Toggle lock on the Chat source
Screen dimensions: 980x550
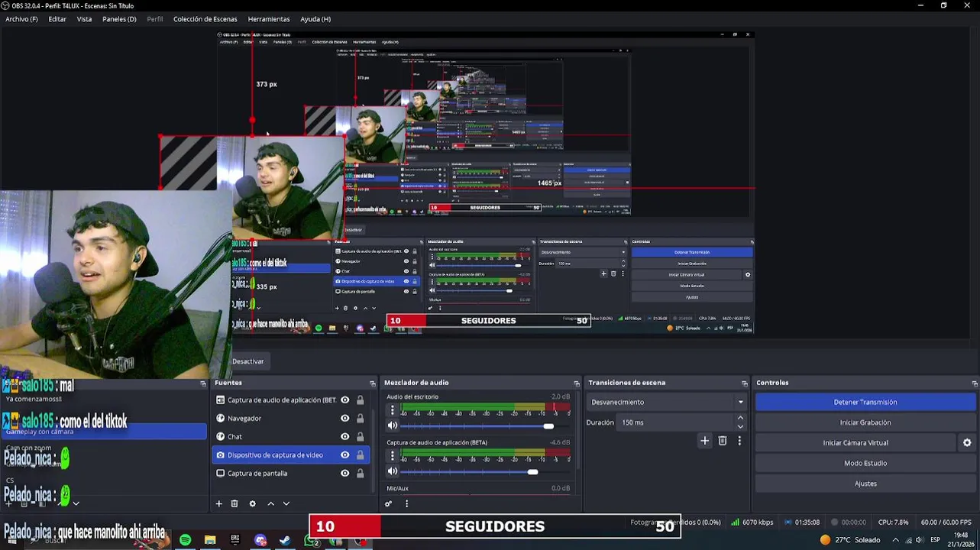pyautogui.click(x=360, y=436)
